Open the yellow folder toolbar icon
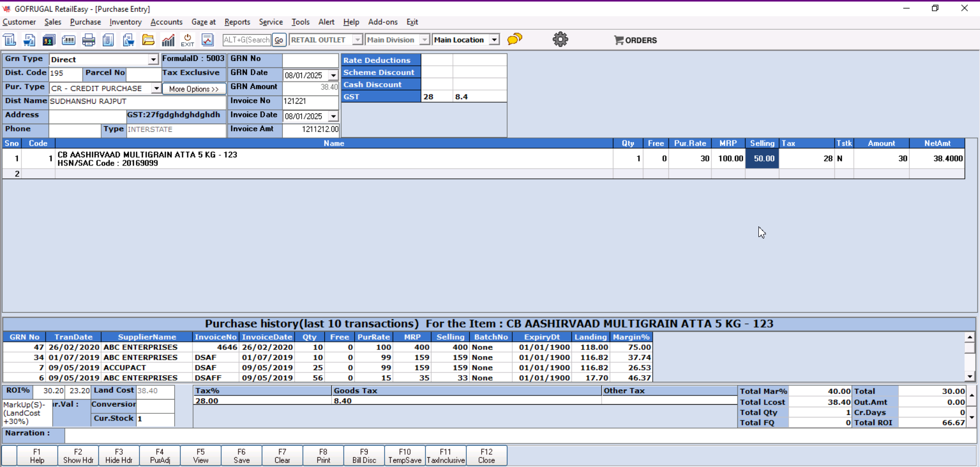Image resolution: width=980 pixels, height=467 pixels. (x=148, y=40)
